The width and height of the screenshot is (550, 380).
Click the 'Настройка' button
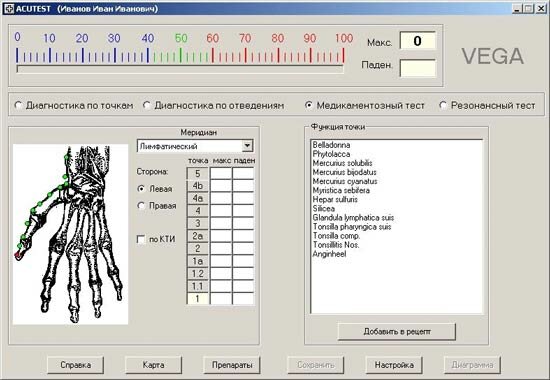coord(394,365)
